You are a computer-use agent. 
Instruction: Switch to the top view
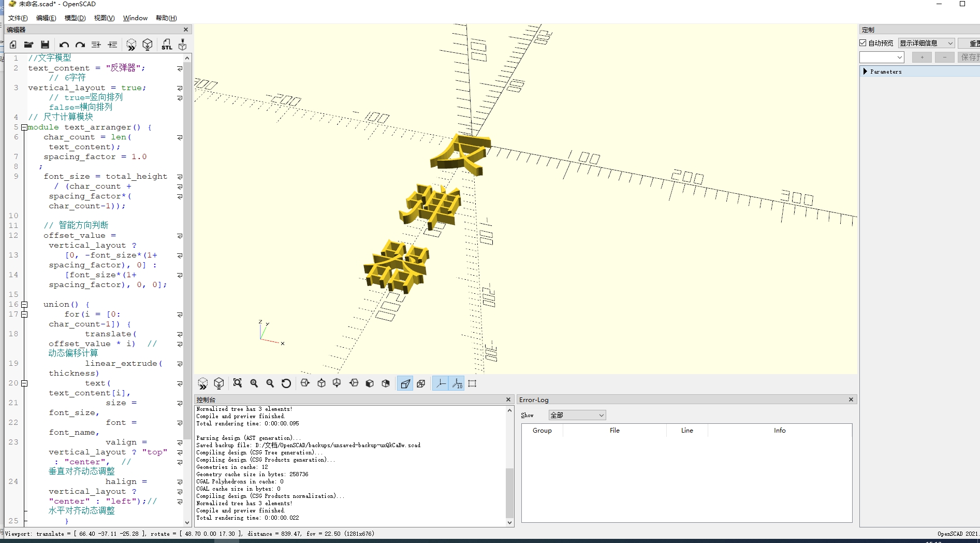(321, 383)
